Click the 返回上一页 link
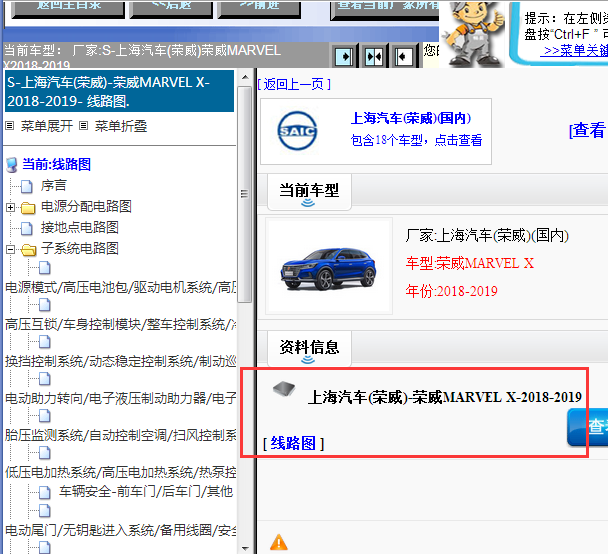The image size is (608, 554). [x=294, y=84]
